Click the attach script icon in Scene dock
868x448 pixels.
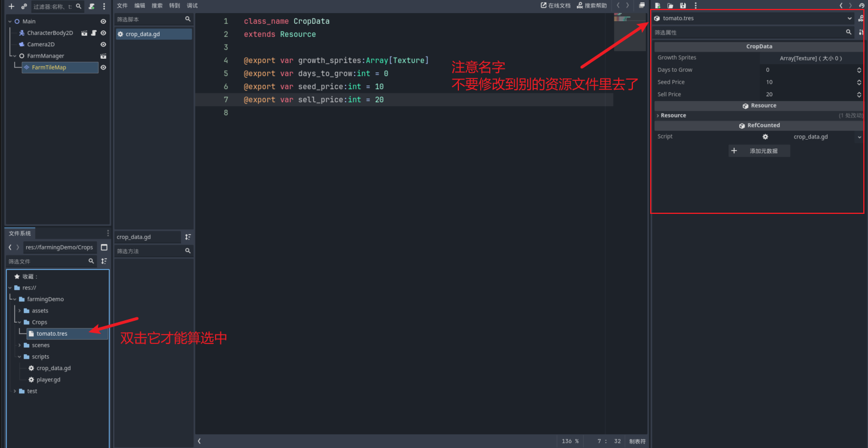[x=92, y=7]
